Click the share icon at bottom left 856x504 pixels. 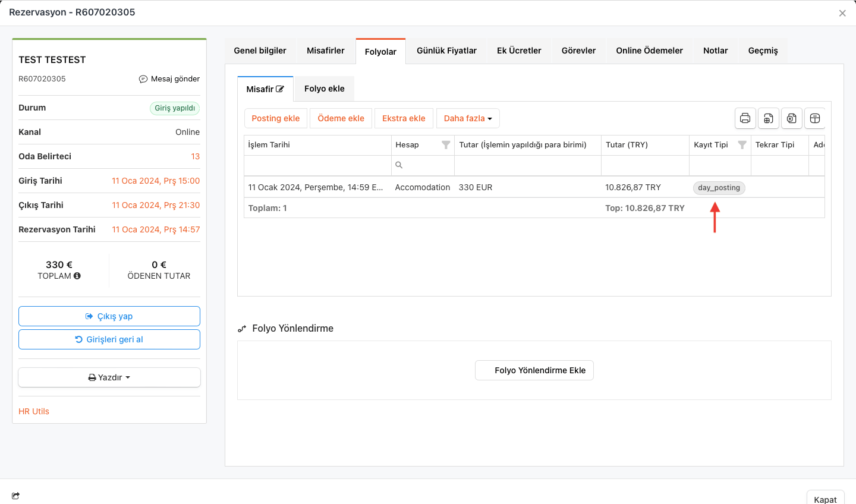coord(15,496)
